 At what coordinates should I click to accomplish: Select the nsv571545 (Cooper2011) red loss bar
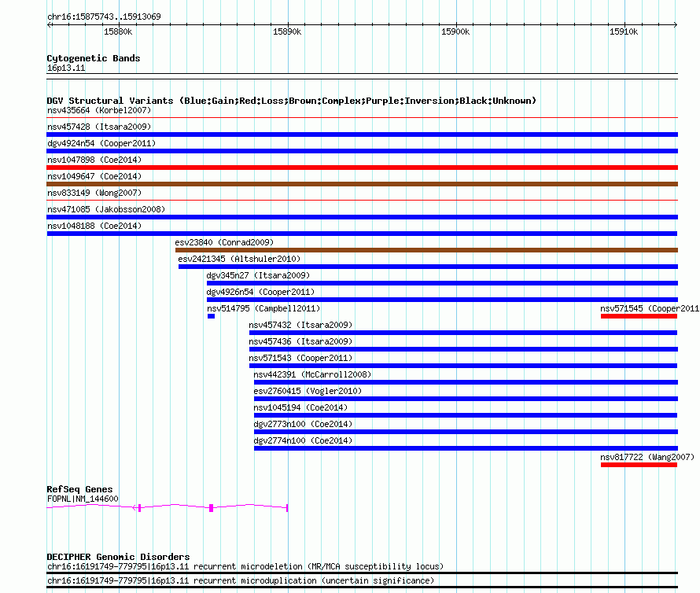click(639, 316)
